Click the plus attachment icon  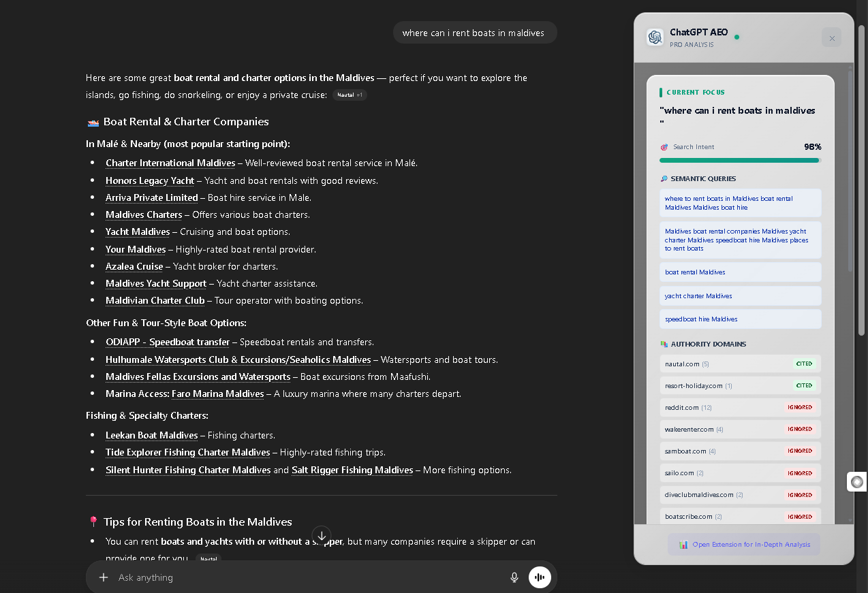pyautogui.click(x=104, y=577)
